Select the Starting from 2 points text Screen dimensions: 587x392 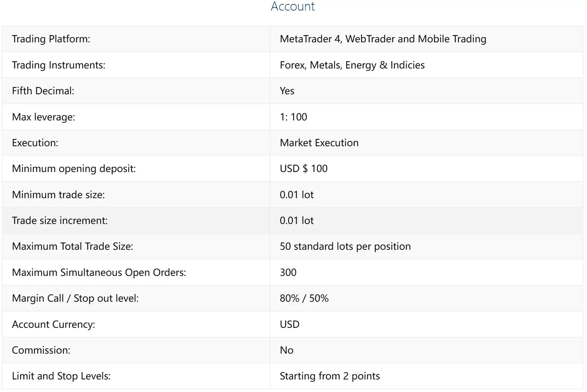[x=329, y=376]
